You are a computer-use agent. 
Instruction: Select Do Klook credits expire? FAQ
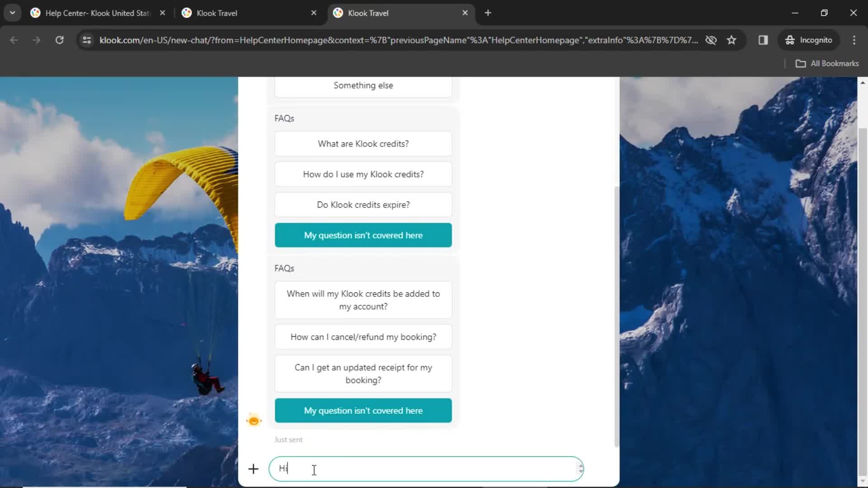tap(363, 205)
